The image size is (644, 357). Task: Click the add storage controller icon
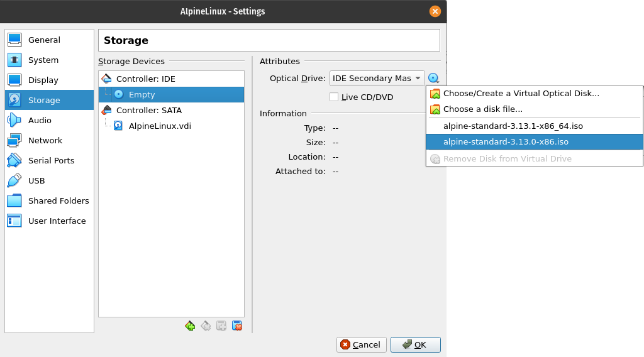[x=190, y=326]
